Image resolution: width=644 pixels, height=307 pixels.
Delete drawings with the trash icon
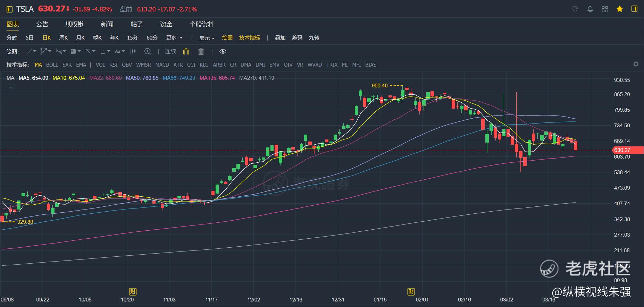click(x=201, y=51)
